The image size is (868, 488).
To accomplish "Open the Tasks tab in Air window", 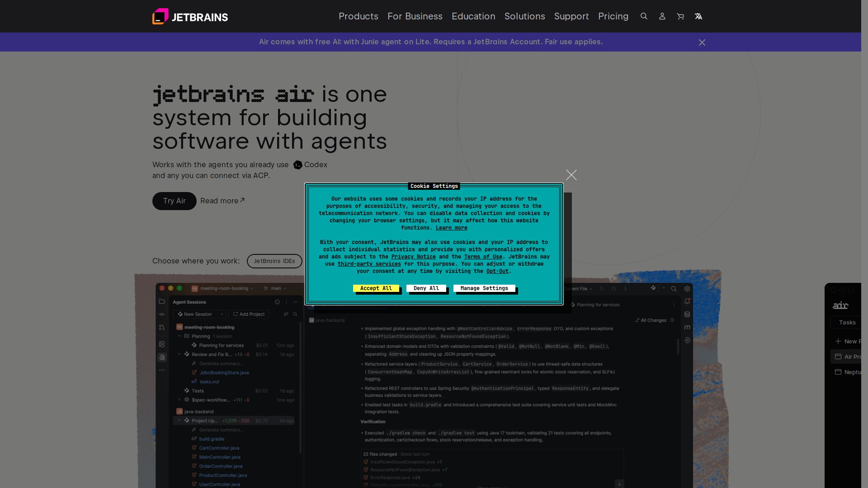I will click(x=847, y=322).
